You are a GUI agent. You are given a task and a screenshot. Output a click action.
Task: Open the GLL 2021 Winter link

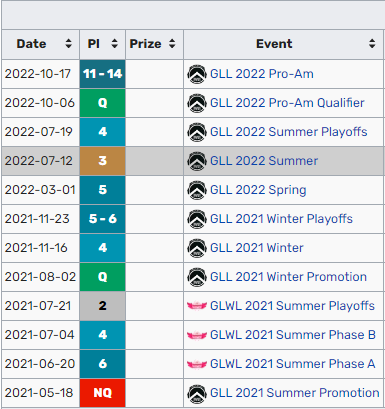click(257, 248)
